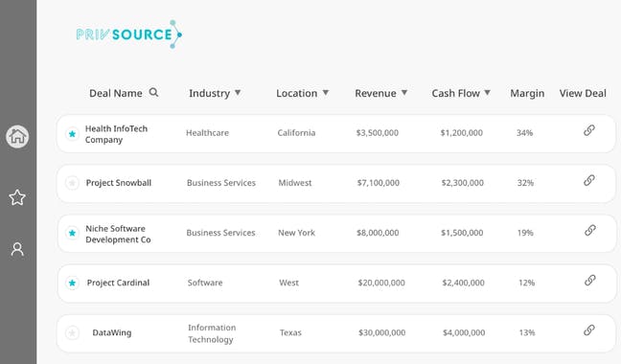Select the DataWing deal name
Screen dimensions: 621x364
coord(112,332)
